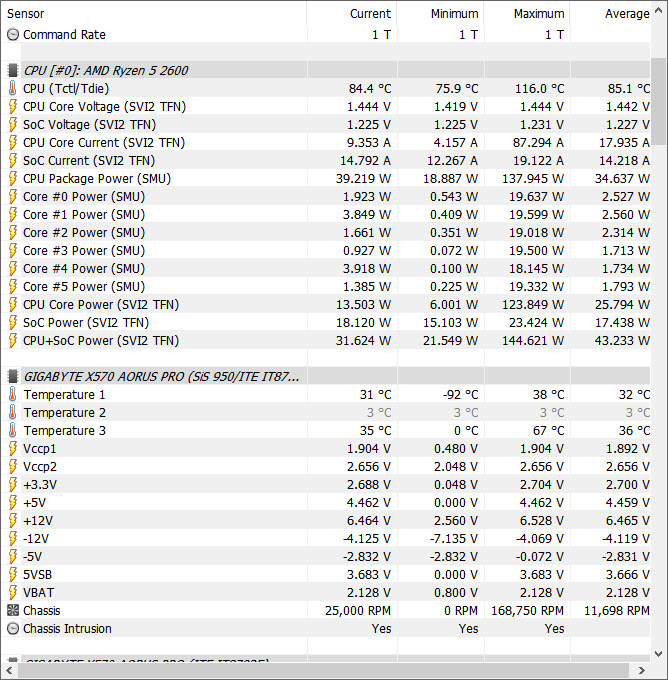Click the lightning icon beside CPU Package Power
The width and height of the screenshot is (668, 680).
[x=12, y=179]
